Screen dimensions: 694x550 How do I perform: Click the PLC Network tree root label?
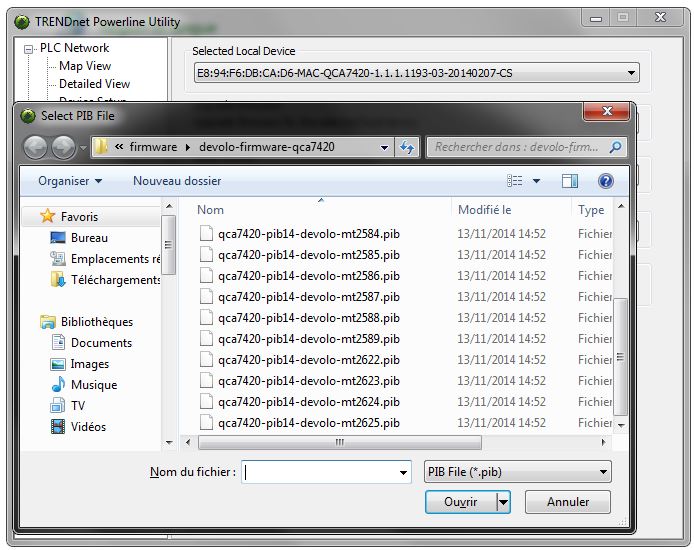pyautogui.click(x=74, y=48)
